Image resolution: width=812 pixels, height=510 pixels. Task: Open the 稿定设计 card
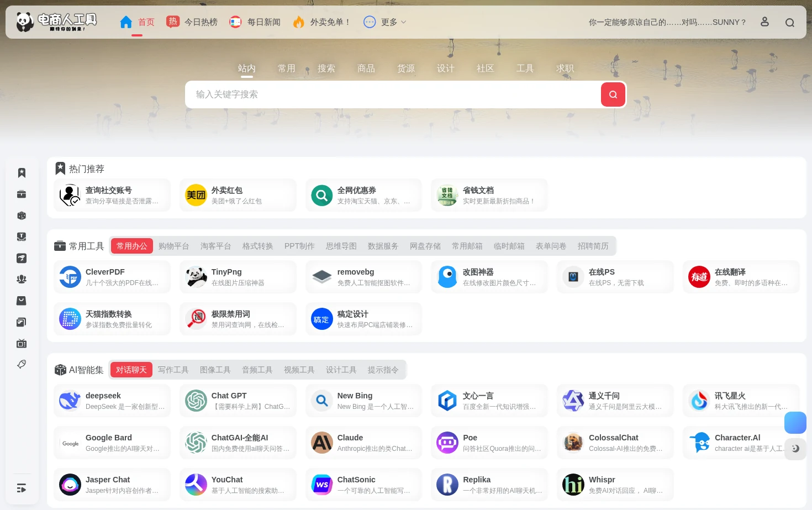click(x=364, y=319)
